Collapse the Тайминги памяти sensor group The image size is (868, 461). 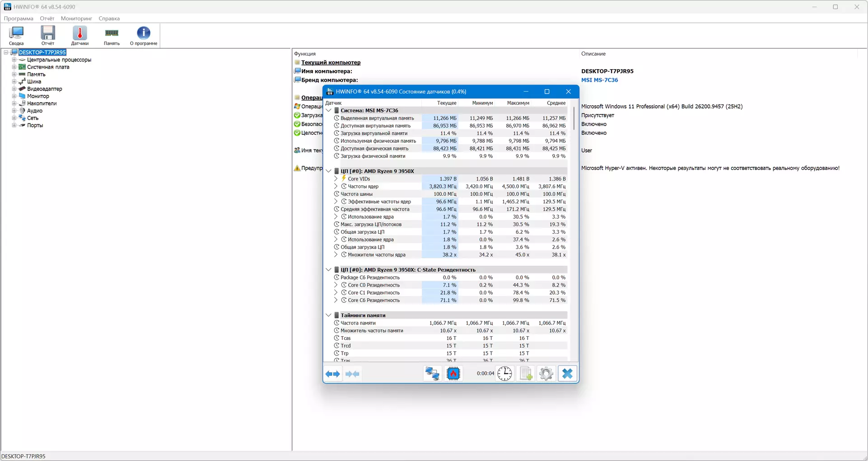pyautogui.click(x=329, y=315)
